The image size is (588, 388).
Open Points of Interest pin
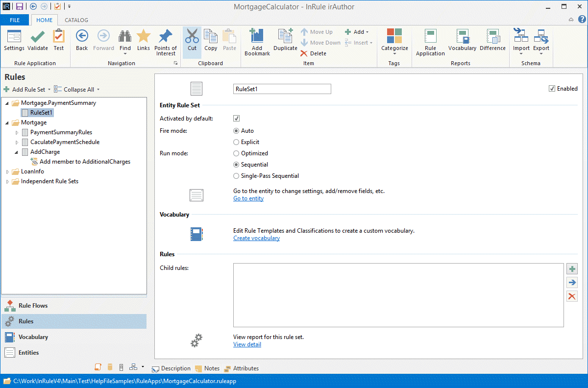[166, 37]
